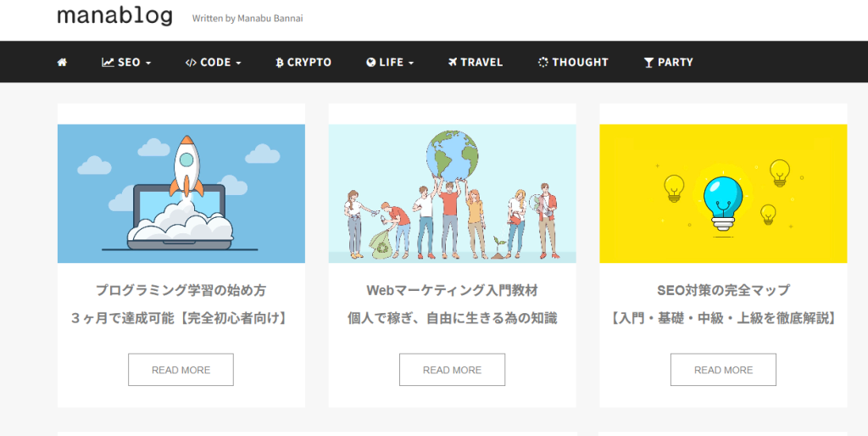Expand the CODE dropdown caret

click(238, 63)
